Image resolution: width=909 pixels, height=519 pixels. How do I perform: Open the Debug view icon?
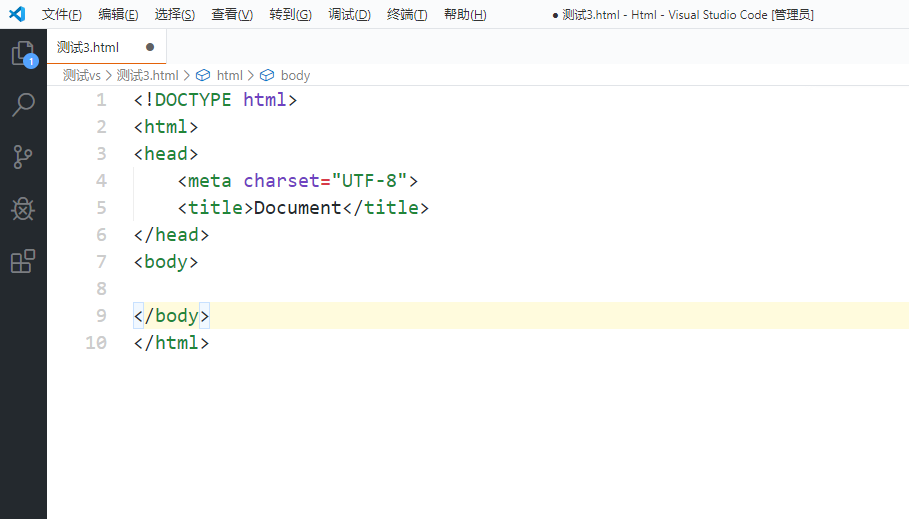[23, 209]
